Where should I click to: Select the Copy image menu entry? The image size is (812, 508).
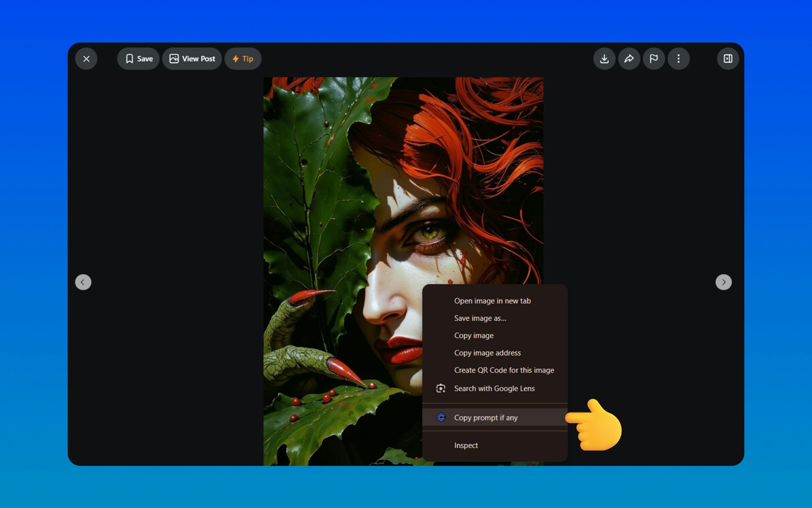[x=495, y=335]
